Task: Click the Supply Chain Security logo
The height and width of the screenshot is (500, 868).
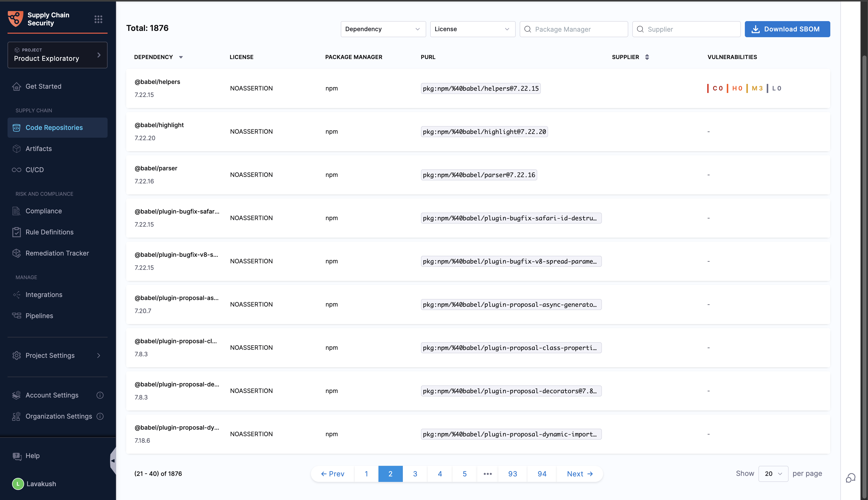Action: pos(16,19)
